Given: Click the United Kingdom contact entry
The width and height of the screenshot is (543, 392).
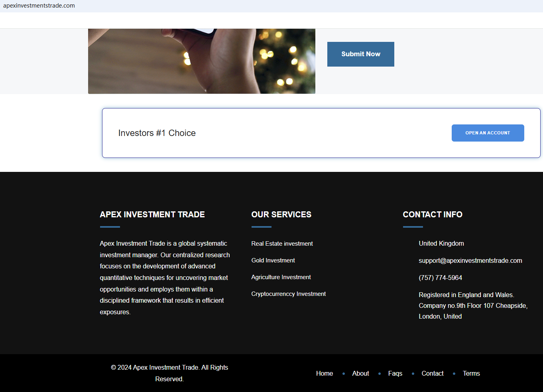Looking at the screenshot, I should 441,243.
